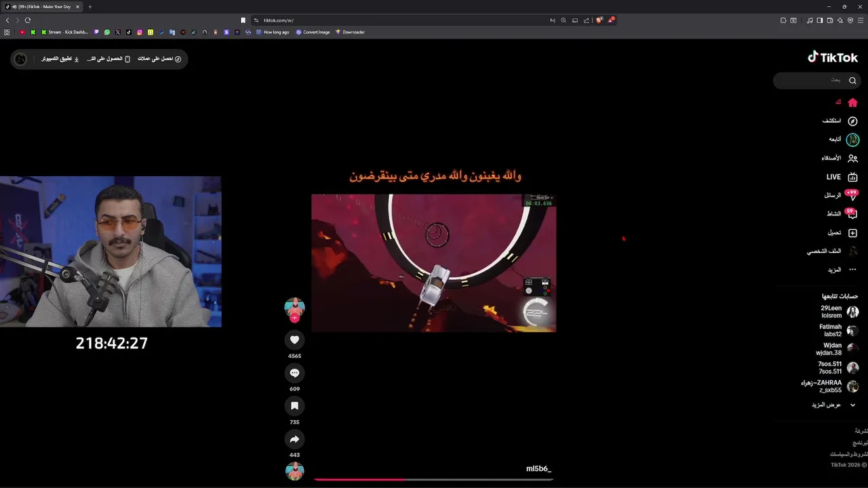Open the Twitch bookmark icon
Screen dimensions: 868x488
96,32
